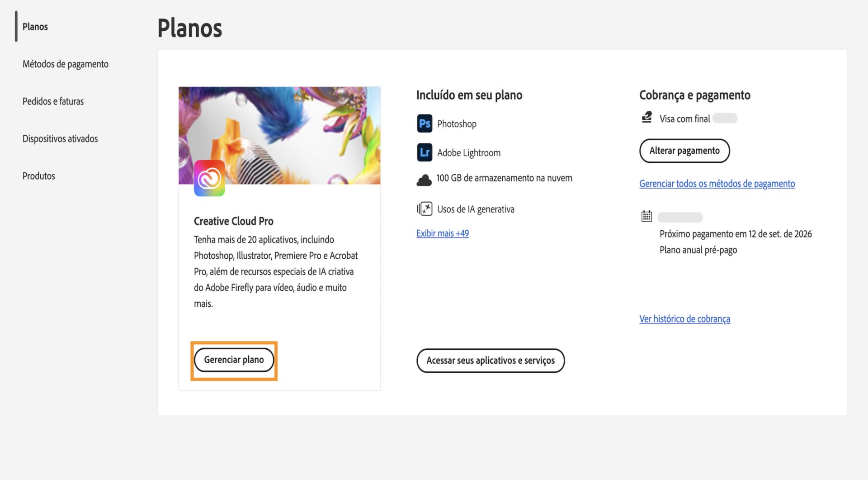868x480 pixels.
Task: Open the Métodos de pagamento section
Action: (65, 64)
